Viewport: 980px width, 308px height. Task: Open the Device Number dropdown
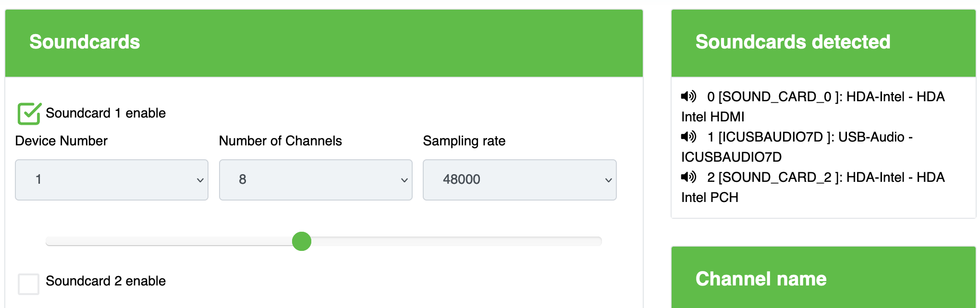[x=111, y=180]
